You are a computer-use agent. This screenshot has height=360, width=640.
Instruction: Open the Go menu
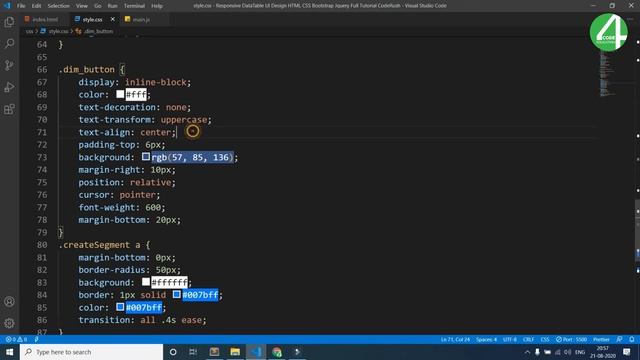pos(98,6)
